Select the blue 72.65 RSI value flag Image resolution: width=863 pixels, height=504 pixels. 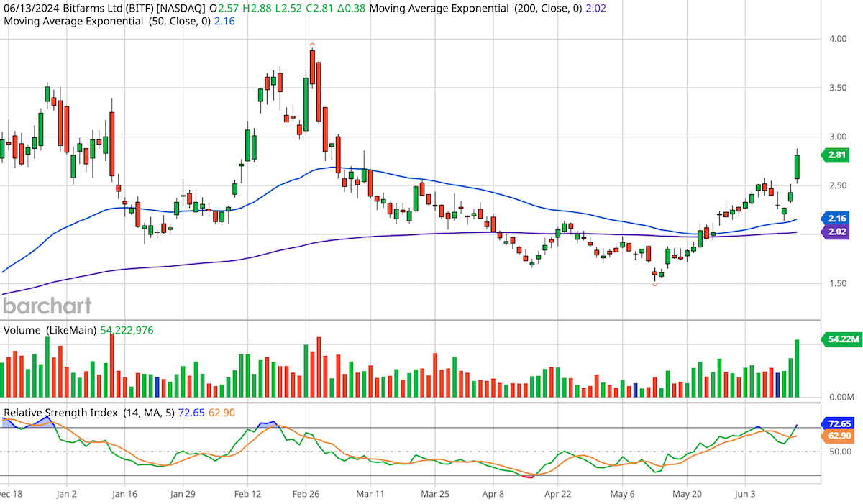pos(836,424)
